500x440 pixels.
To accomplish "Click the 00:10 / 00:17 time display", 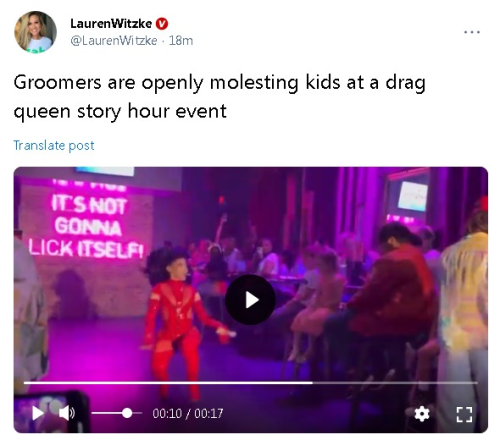I will [188, 414].
